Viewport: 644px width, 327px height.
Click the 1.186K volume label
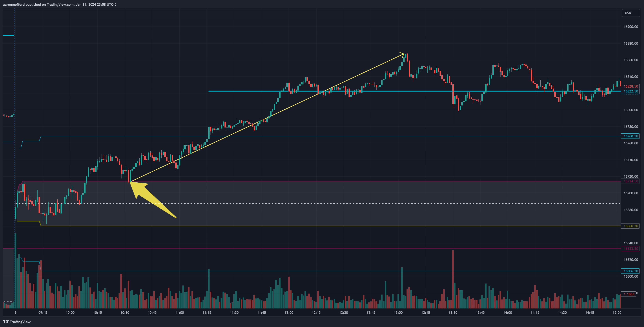coord(628,294)
